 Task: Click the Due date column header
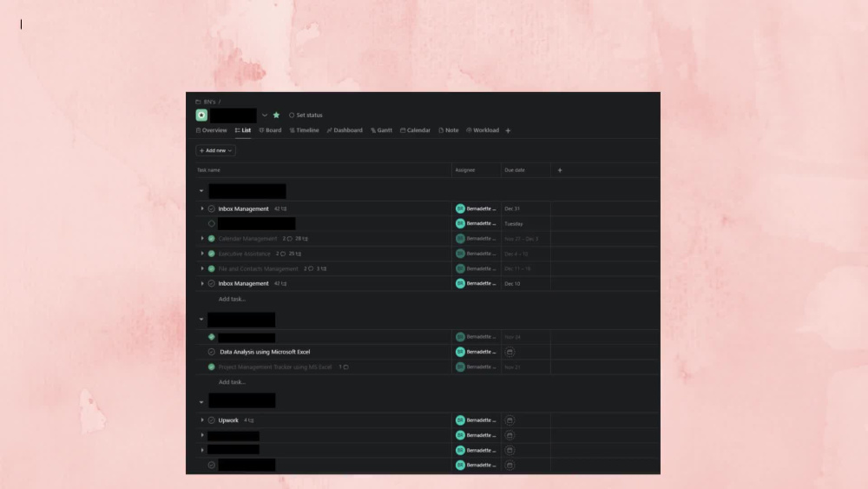click(x=515, y=170)
